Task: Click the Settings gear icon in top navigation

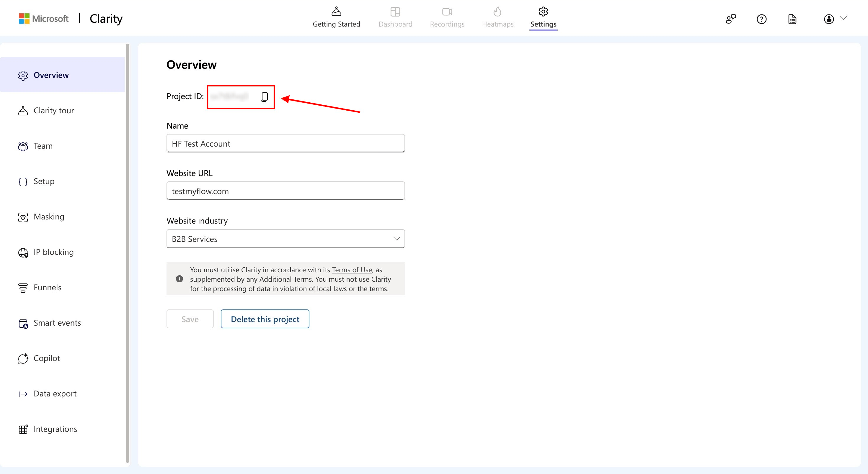Action: pyautogui.click(x=543, y=12)
